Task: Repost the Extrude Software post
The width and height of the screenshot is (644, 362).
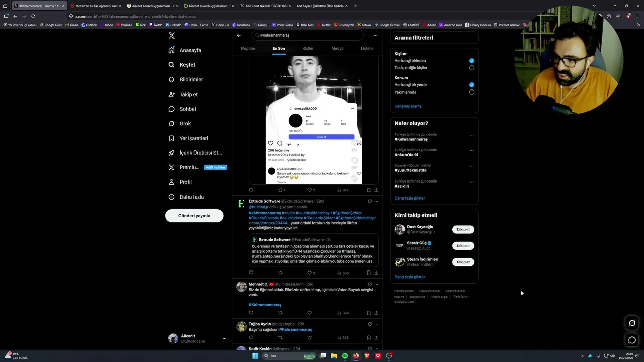Action: [280, 273]
